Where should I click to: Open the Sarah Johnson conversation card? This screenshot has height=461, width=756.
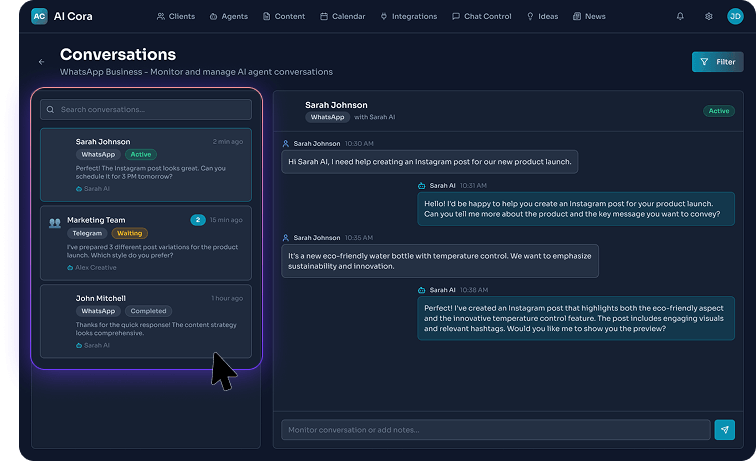(x=146, y=164)
